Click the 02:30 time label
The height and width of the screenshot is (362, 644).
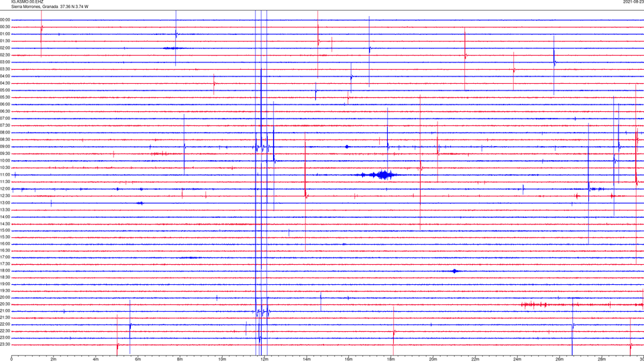click(5, 55)
